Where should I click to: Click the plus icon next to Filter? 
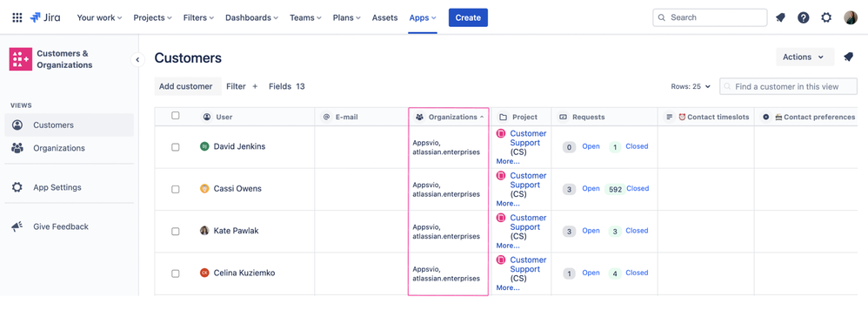(255, 86)
